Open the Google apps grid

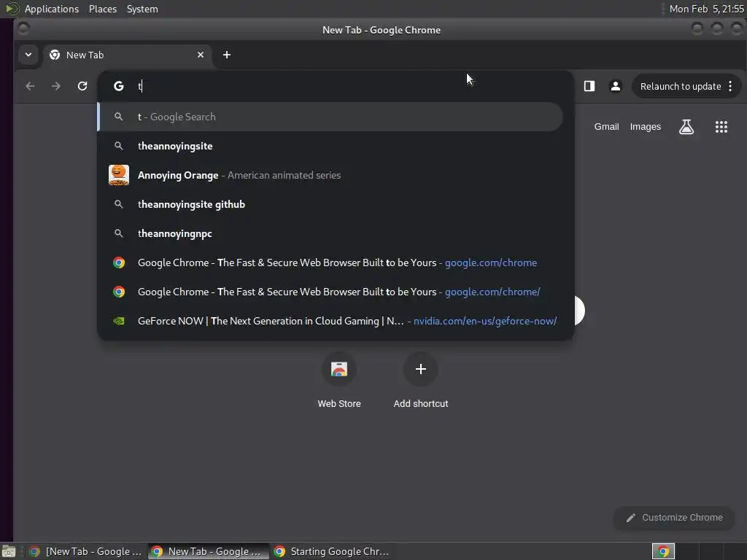pos(721,127)
